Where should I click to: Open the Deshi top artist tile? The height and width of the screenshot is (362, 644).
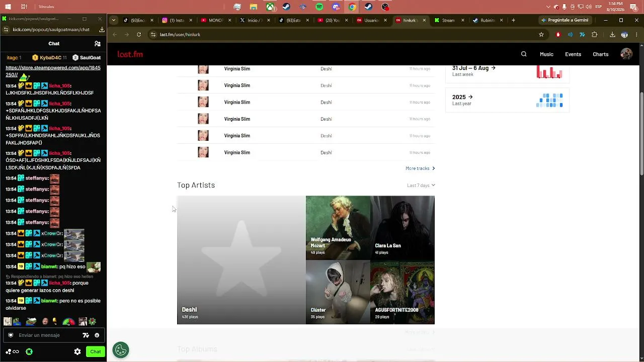pos(242,260)
